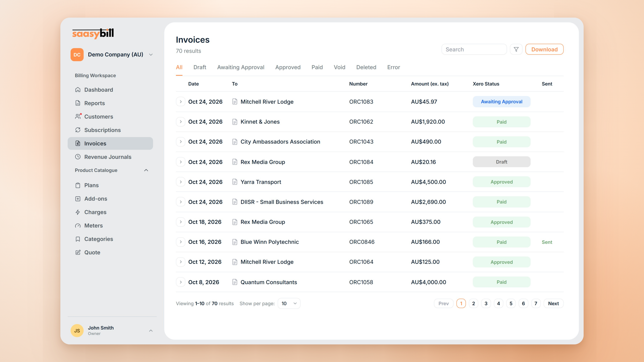Click the Meters gauge icon
The height and width of the screenshot is (362, 644).
pos(78,226)
